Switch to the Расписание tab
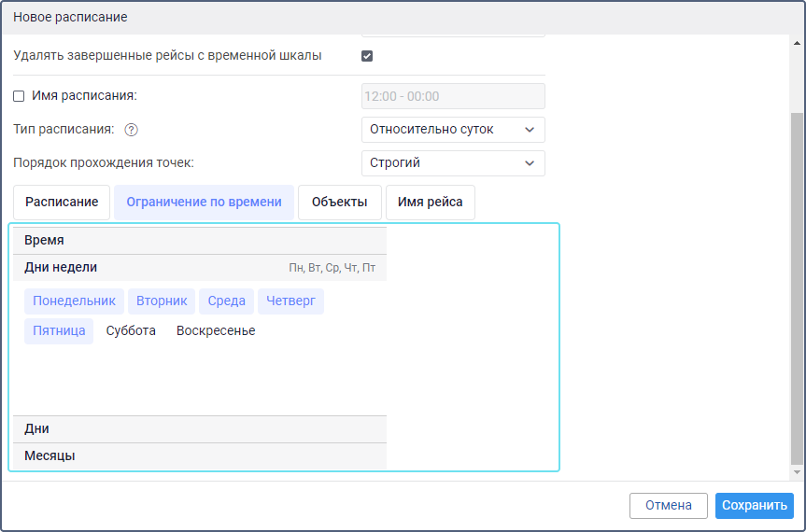This screenshot has height=532, width=806. click(62, 203)
